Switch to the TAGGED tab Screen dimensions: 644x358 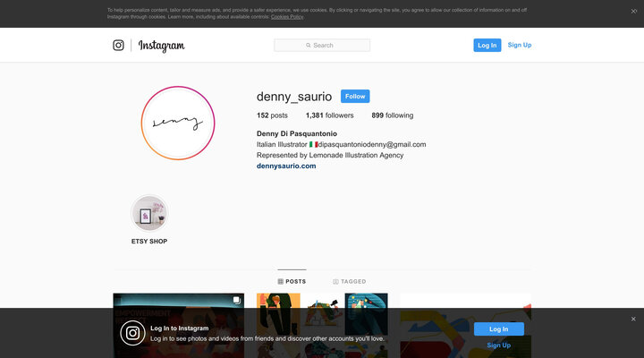(349, 281)
